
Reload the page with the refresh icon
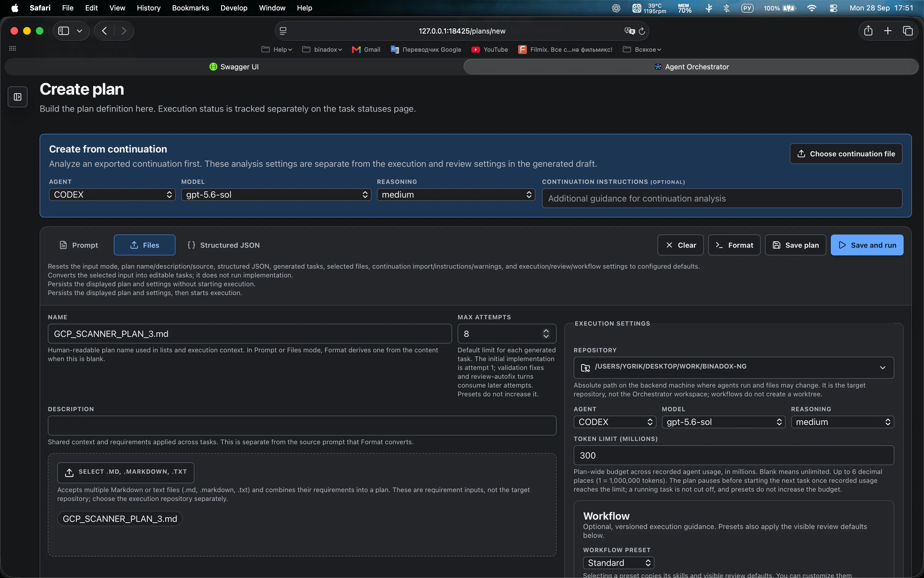(642, 31)
